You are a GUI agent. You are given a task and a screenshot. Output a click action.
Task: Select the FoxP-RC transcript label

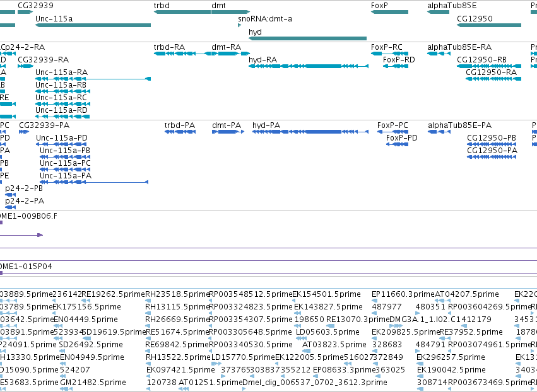387,47
